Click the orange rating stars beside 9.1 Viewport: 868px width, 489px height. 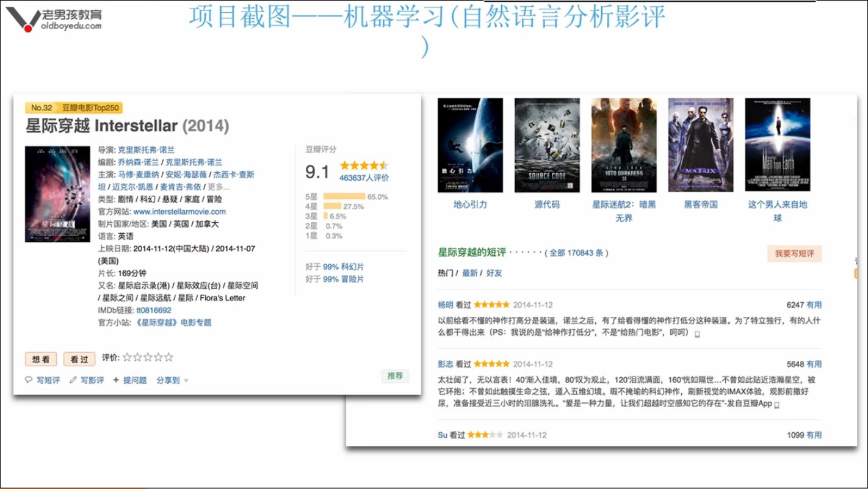364,165
